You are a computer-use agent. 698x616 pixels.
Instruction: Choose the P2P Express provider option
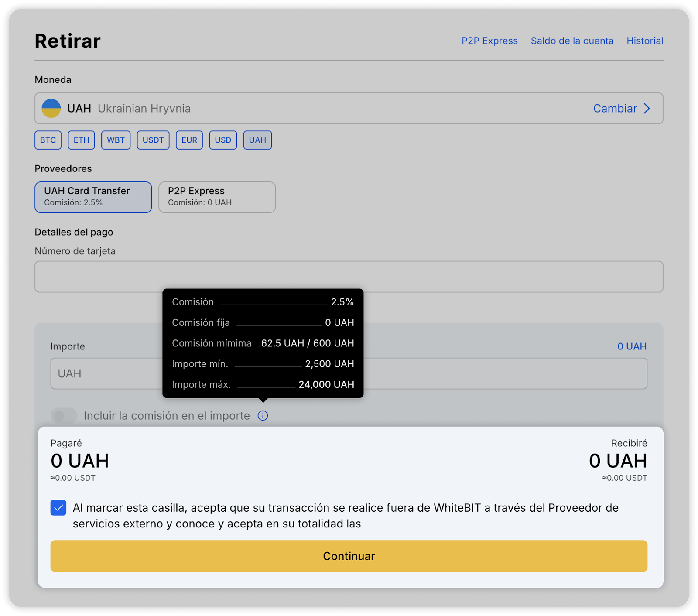(217, 197)
